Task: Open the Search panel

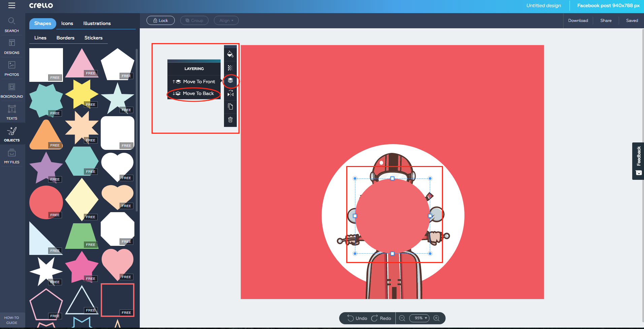Action: (x=12, y=25)
